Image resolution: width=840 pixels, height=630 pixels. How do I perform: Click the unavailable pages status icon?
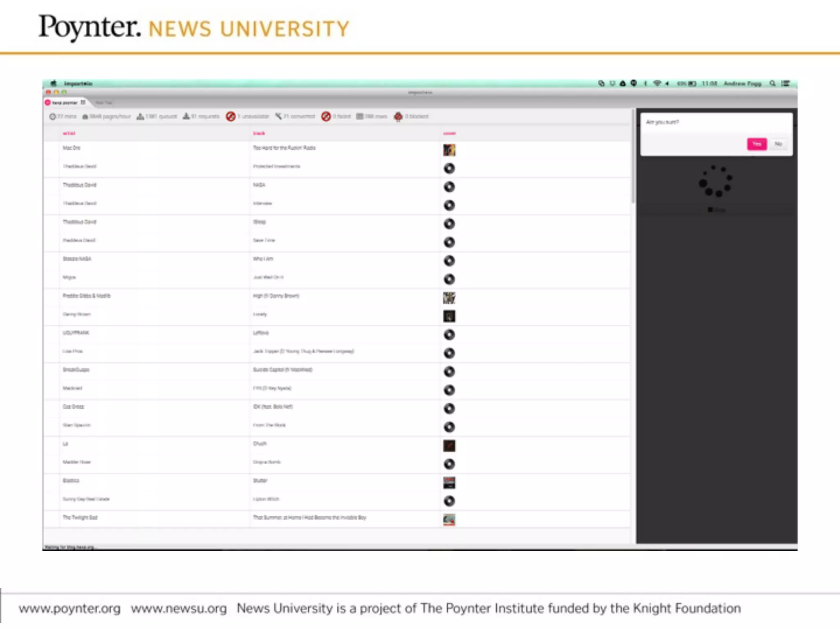pos(231,116)
